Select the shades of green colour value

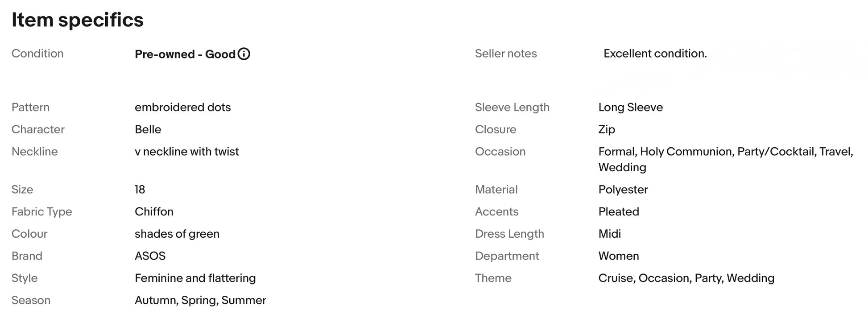click(177, 234)
